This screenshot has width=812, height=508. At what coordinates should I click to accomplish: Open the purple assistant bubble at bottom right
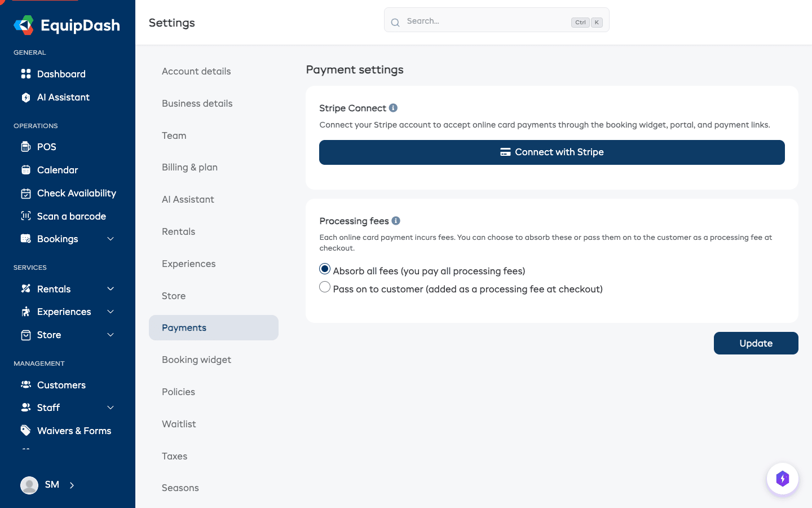tap(783, 478)
